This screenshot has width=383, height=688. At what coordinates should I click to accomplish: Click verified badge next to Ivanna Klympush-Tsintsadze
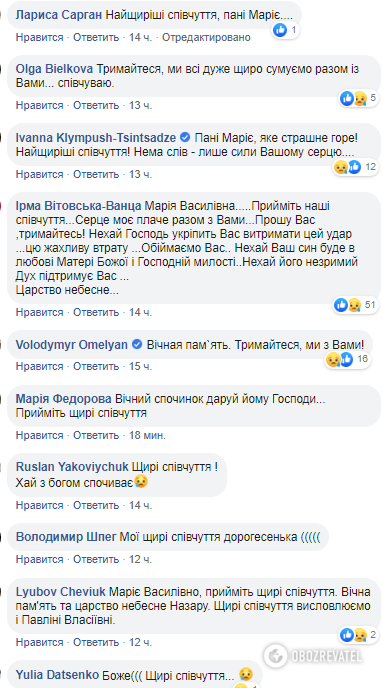185,138
